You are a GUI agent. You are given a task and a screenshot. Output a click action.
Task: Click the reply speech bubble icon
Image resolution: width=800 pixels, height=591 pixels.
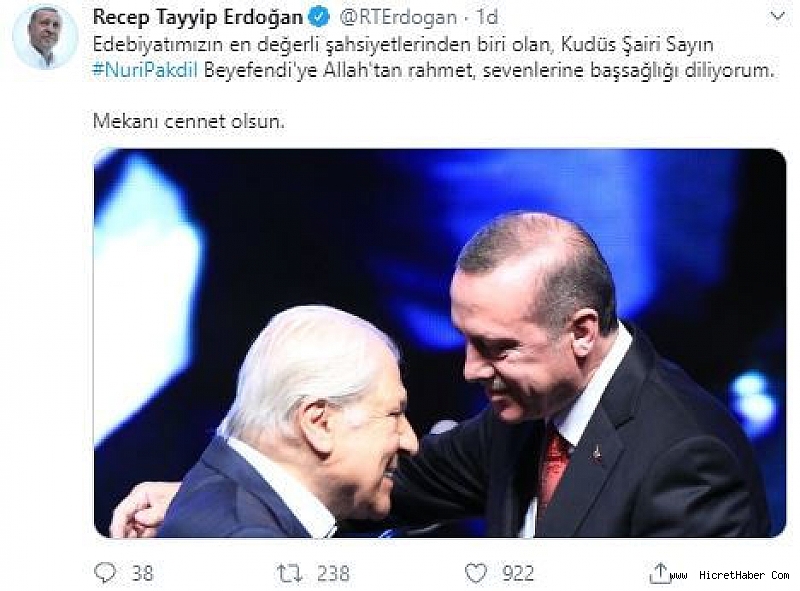click(105, 573)
